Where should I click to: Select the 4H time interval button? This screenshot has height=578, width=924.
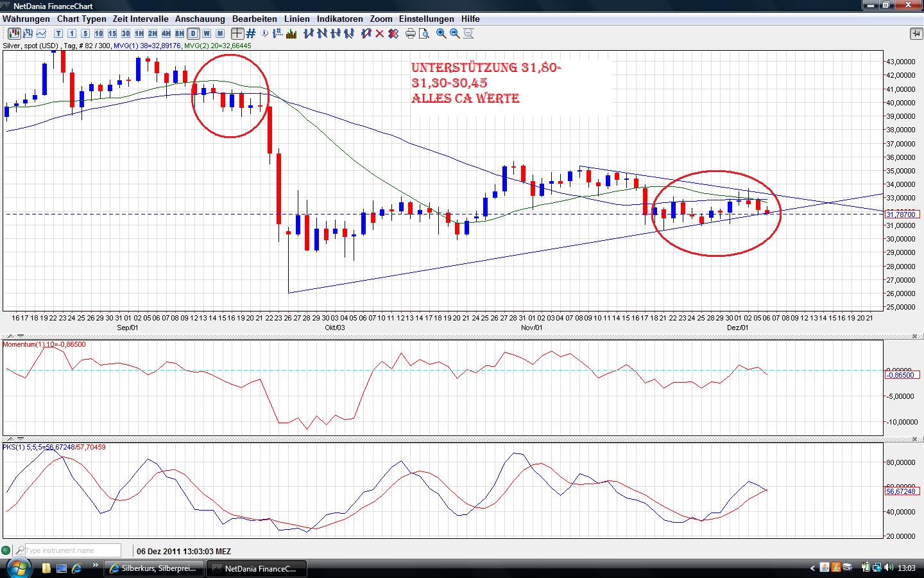(166, 33)
